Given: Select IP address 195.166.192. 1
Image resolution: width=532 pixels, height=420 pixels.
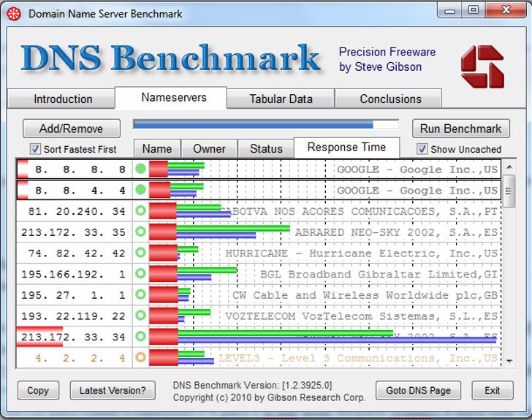Looking at the screenshot, I should point(73,274).
